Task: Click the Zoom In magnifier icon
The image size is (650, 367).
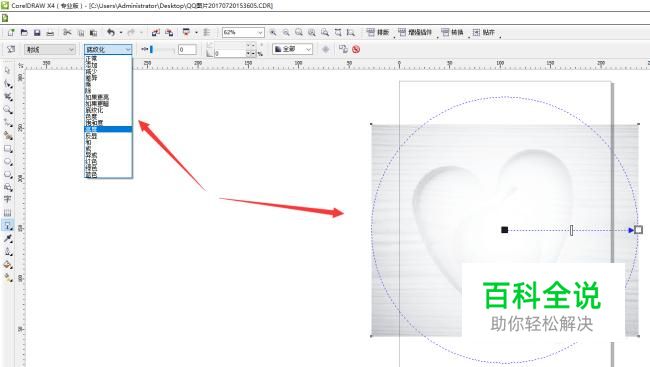Action: pos(273,32)
